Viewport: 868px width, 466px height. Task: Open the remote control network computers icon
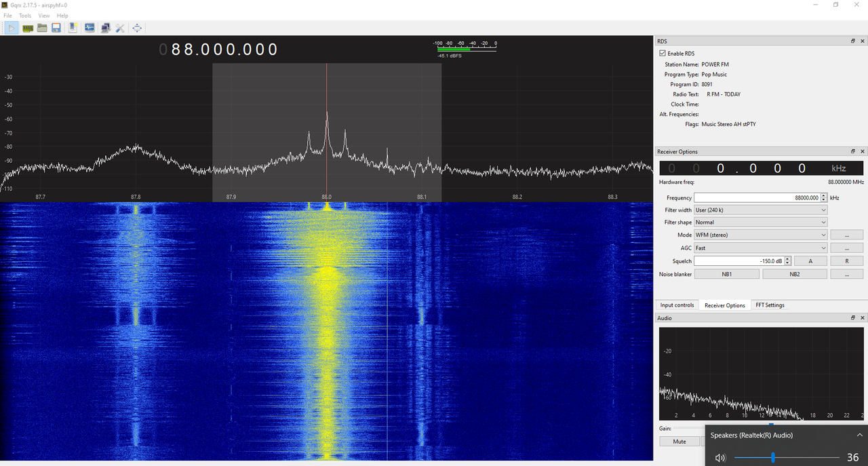(105, 28)
